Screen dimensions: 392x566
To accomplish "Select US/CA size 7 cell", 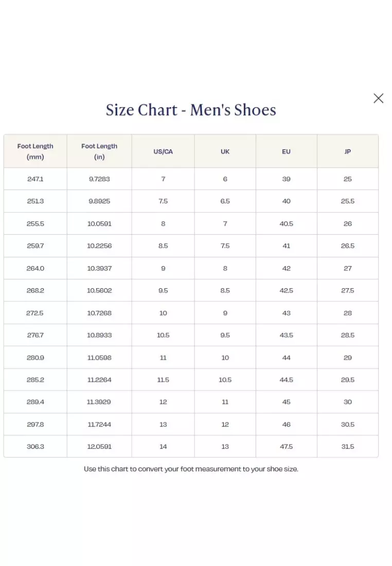I will (x=163, y=179).
